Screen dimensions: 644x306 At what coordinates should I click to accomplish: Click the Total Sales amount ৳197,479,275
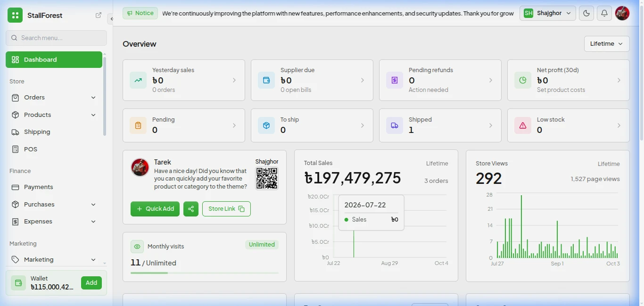click(353, 178)
